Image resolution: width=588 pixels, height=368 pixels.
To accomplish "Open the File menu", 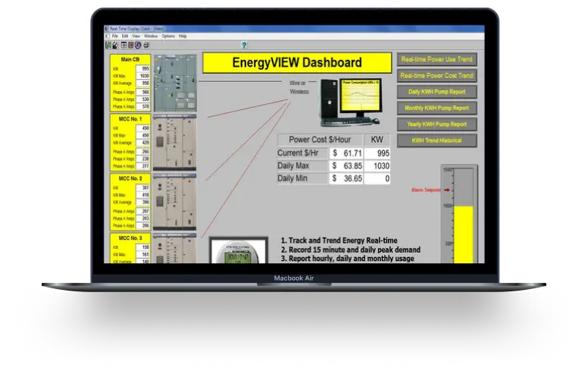I will pos(114,36).
